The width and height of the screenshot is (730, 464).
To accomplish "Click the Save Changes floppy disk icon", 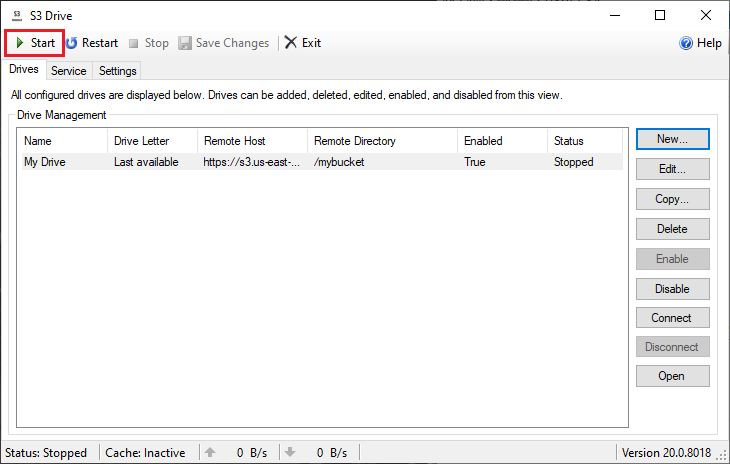I will [x=185, y=43].
